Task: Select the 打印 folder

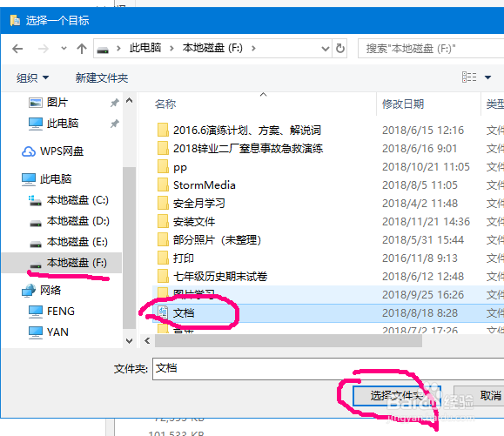Action: [183, 258]
